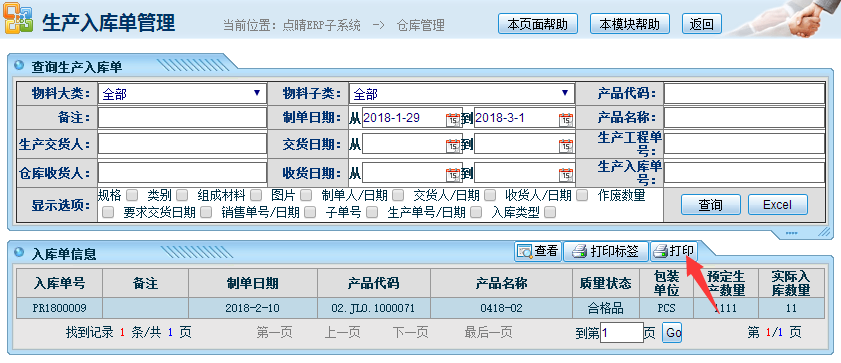This screenshot has width=841, height=363.
Task: Click the 产品代码 input field
Action: click(x=744, y=94)
